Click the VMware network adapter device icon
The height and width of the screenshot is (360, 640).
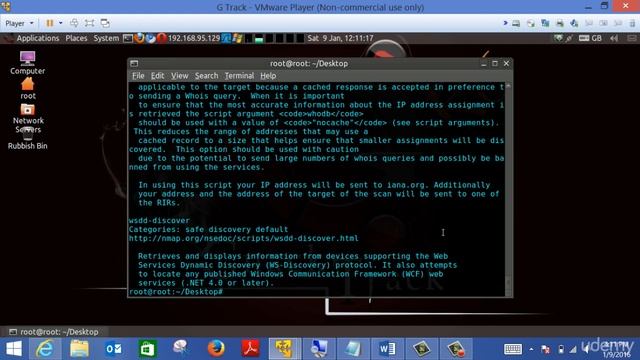tap(545, 24)
